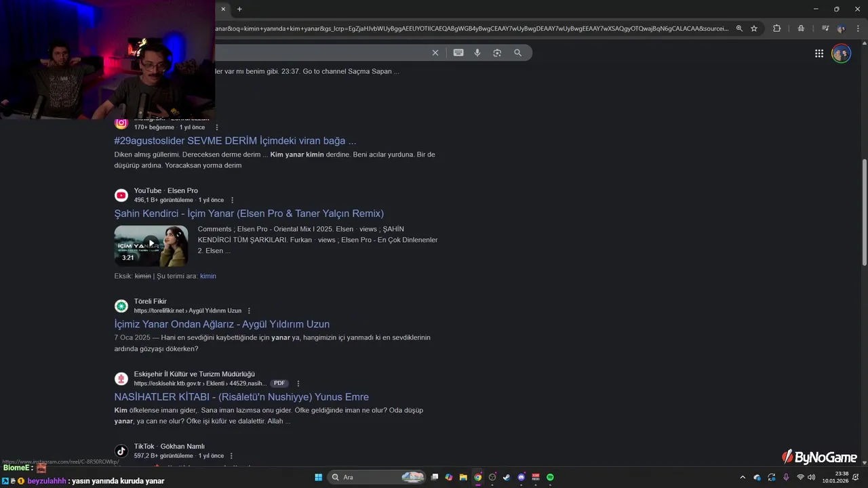
Task: Switch to Chrome on the taskbar
Action: tap(478, 477)
